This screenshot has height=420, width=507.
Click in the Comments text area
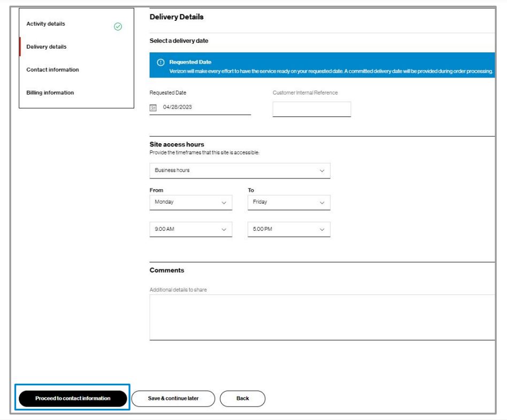click(322, 317)
